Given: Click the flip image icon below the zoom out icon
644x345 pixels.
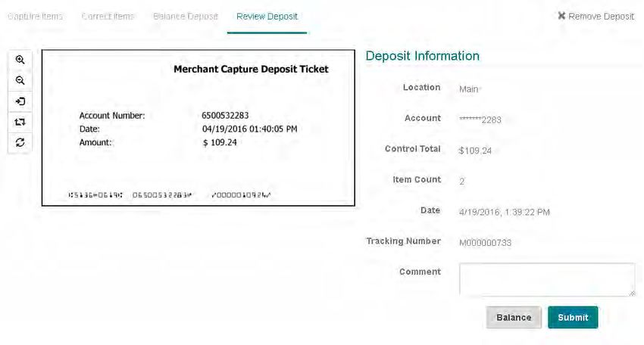Looking at the screenshot, I should click(x=20, y=101).
